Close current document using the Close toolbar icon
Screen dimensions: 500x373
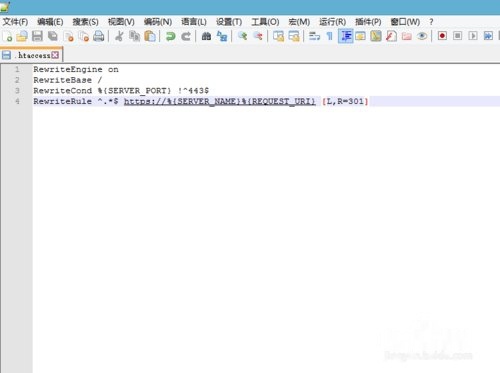pos(68,36)
